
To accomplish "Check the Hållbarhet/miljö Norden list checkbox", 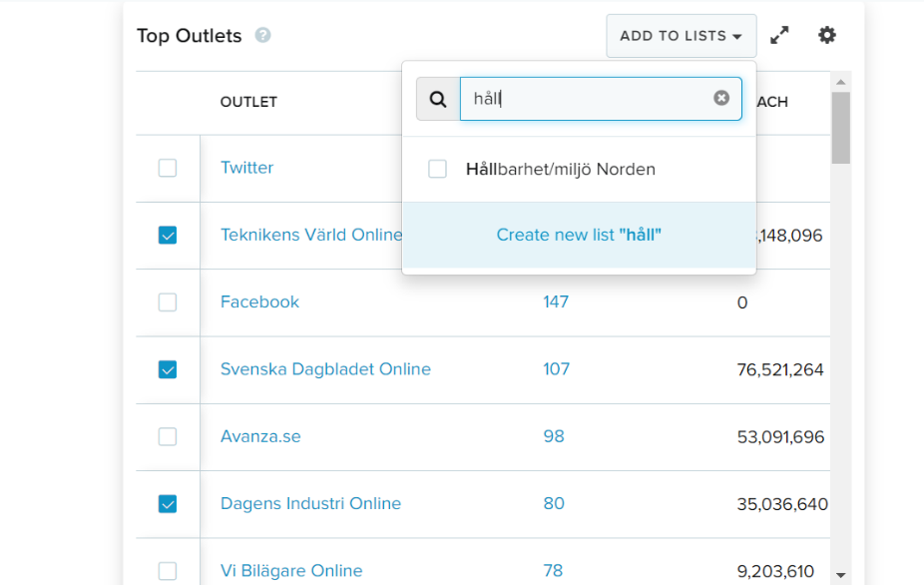I will click(437, 170).
